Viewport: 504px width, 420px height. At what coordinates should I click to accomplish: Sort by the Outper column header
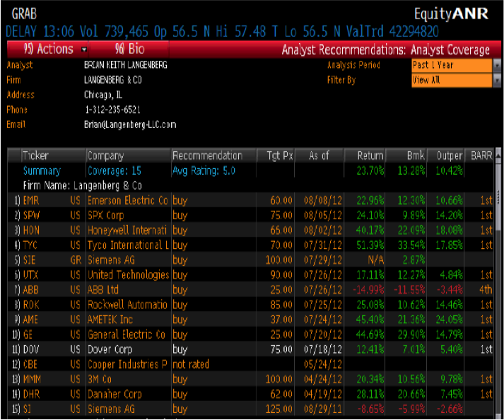[445, 156]
